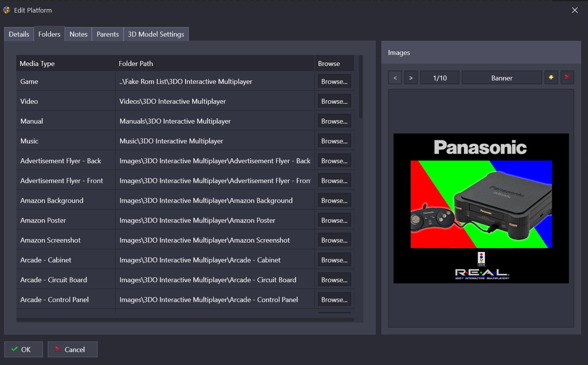The image size is (588, 365).
Task: Select the Amazon Poster media type
Action: pyautogui.click(x=66, y=220)
